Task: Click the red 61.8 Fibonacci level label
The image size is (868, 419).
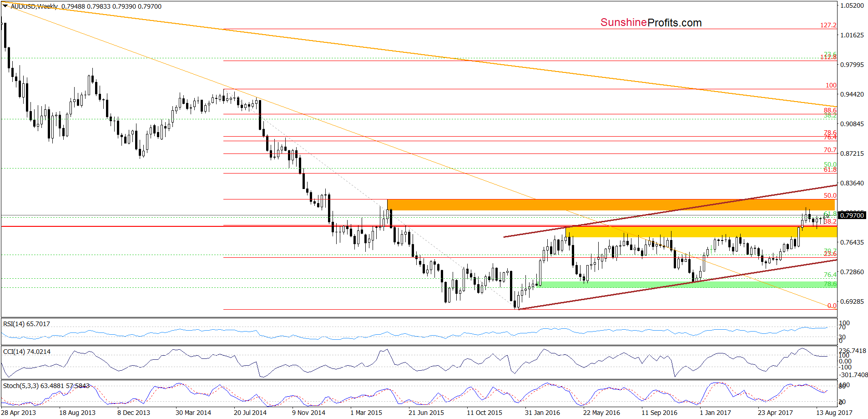Action: pos(830,170)
